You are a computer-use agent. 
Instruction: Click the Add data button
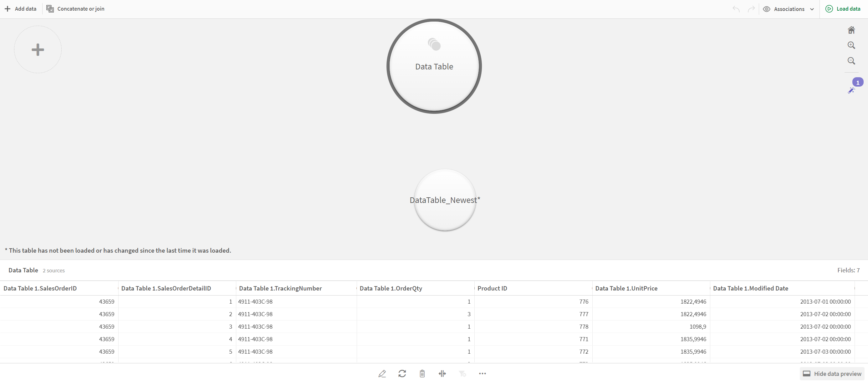[x=19, y=9]
